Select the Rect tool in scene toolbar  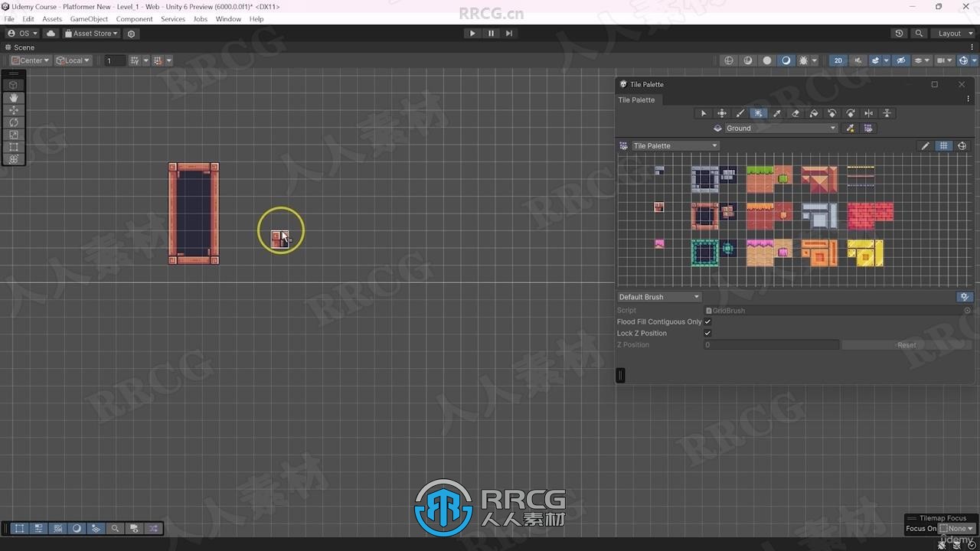pyautogui.click(x=14, y=147)
